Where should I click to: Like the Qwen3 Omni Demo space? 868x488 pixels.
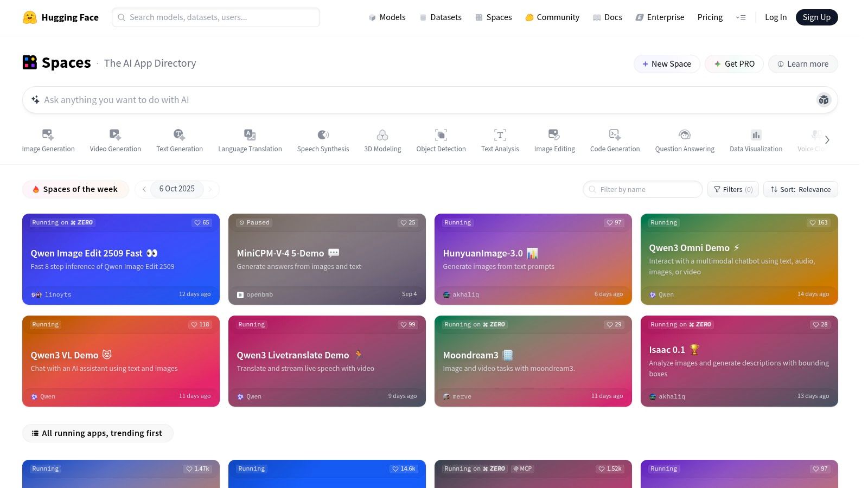819,223
